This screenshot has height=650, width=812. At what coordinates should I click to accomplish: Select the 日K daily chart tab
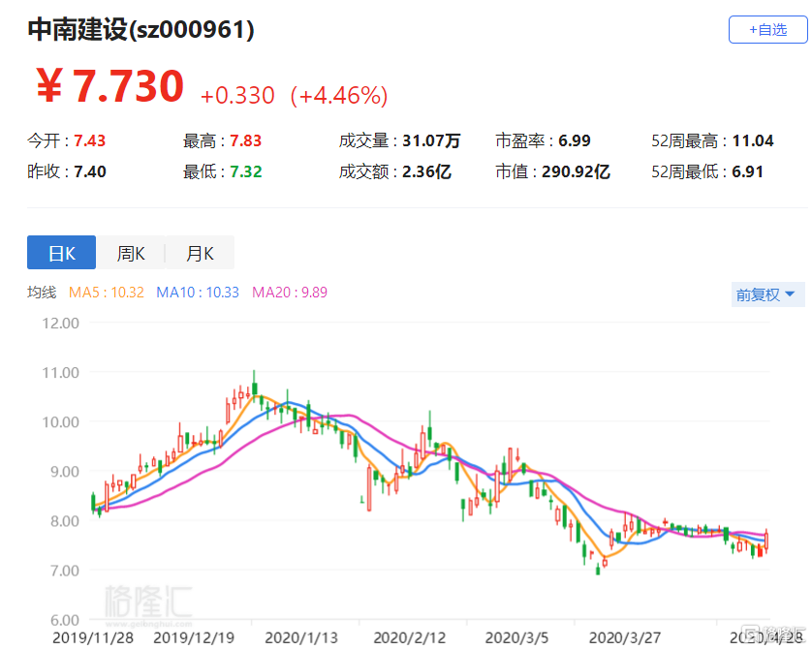click(61, 253)
